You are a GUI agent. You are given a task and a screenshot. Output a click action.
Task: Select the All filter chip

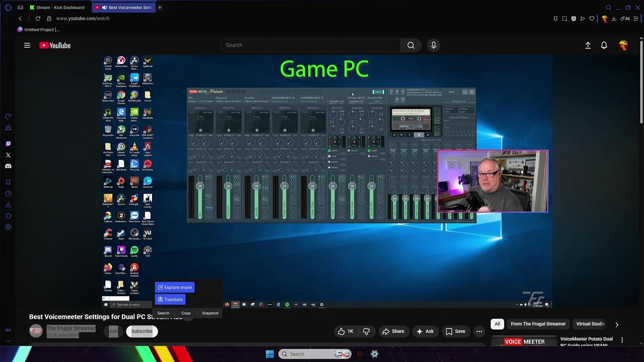coord(497,324)
